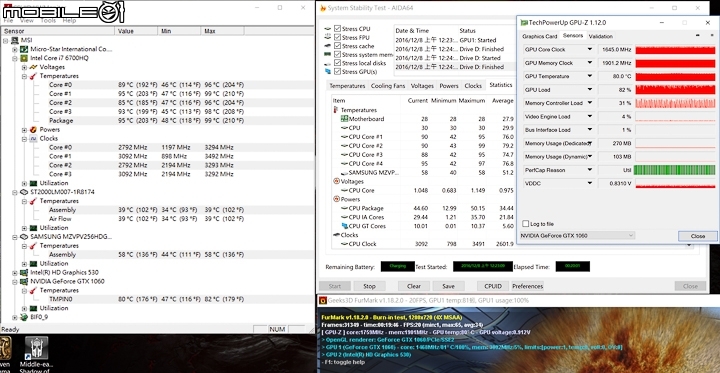Switch to the Cooling Fans tab in AIDA64
This screenshot has width=720, height=373.
pos(388,86)
